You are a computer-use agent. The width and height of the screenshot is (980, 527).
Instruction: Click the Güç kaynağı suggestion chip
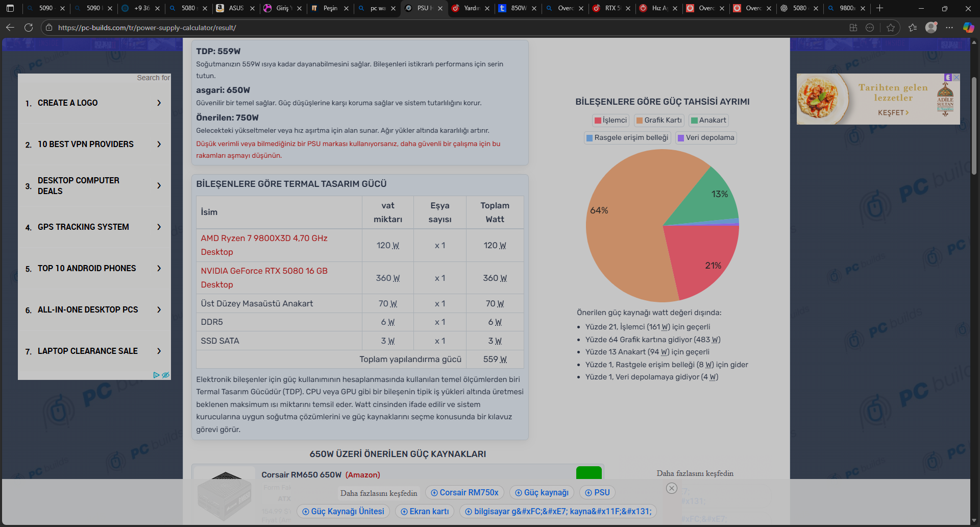[x=542, y=492]
